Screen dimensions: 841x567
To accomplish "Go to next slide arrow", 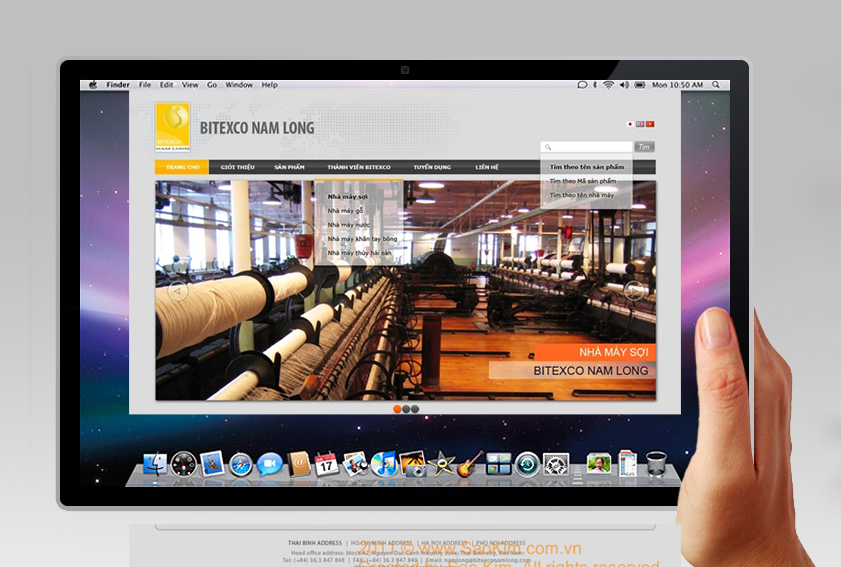I will 634,291.
